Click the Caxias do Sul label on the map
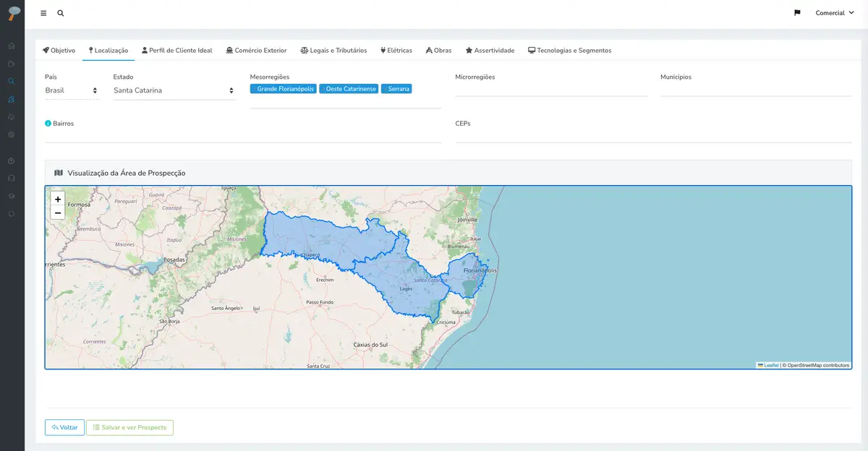This screenshot has height=451, width=868. point(370,345)
